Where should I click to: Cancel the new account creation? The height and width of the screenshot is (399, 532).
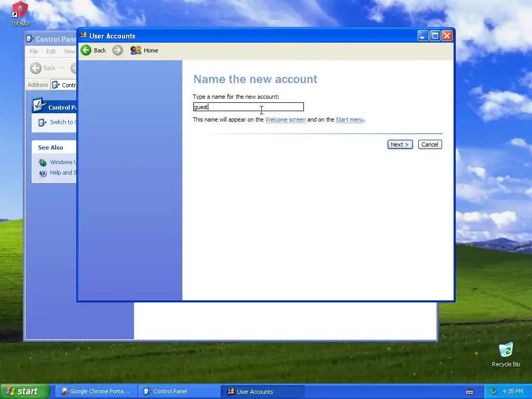click(430, 144)
